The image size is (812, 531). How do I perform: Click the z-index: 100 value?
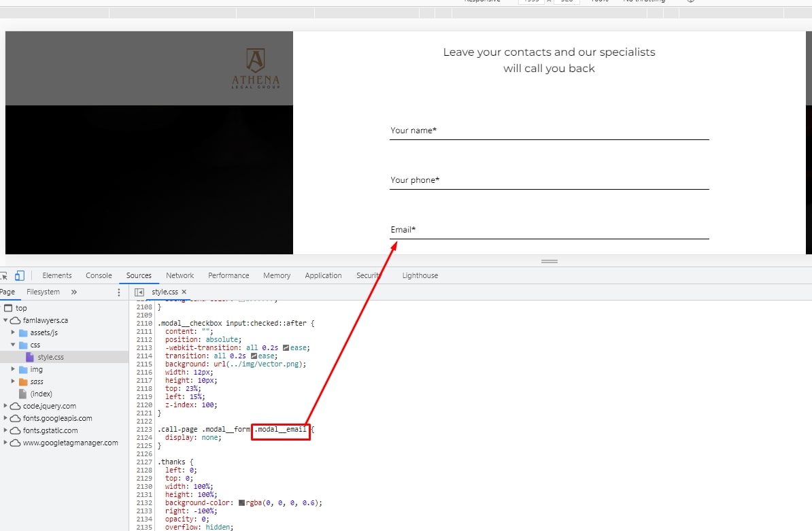click(x=208, y=405)
